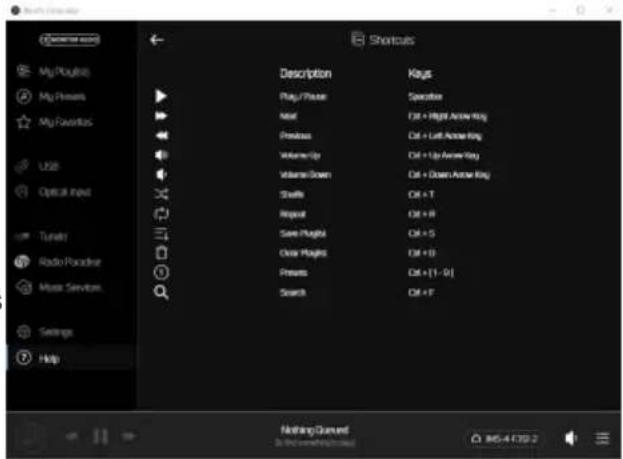Click the My Playlists list icon

[23, 71]
